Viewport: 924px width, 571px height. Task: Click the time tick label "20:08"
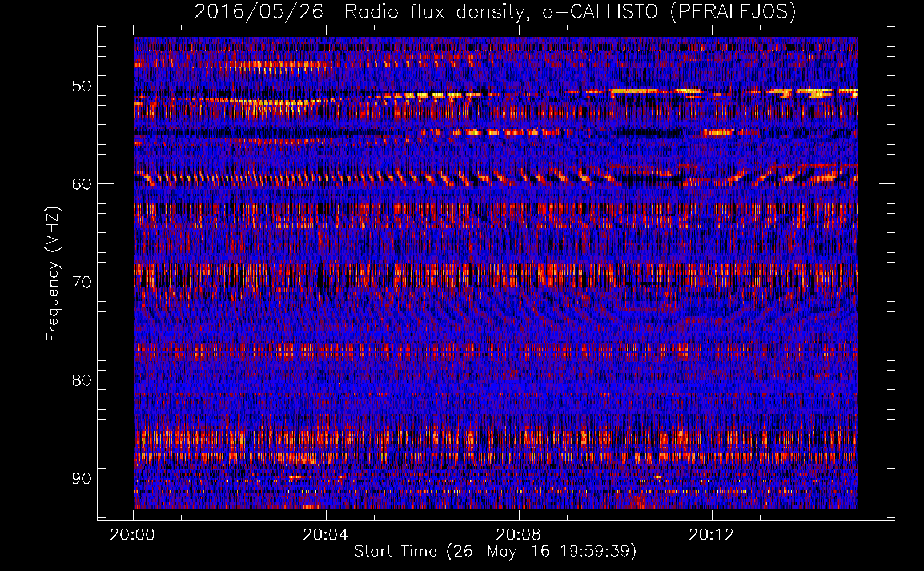(519, 535)
